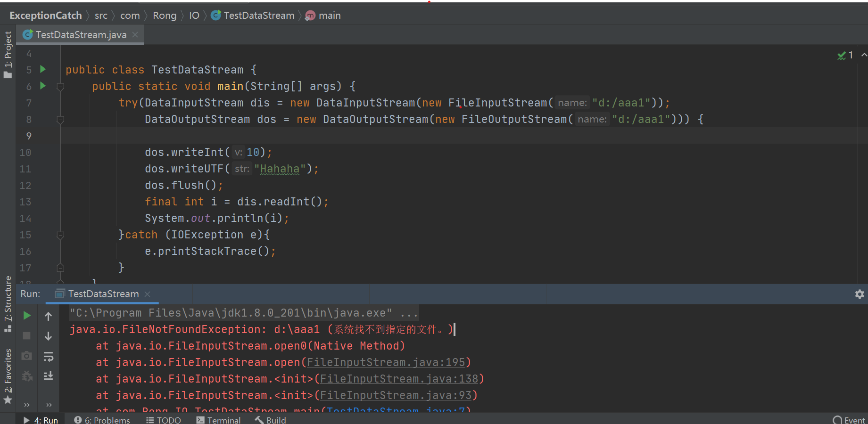Open the 6: Problems tool window
The height and width of the screenshot is (424, 868).
tap(102, 420)
